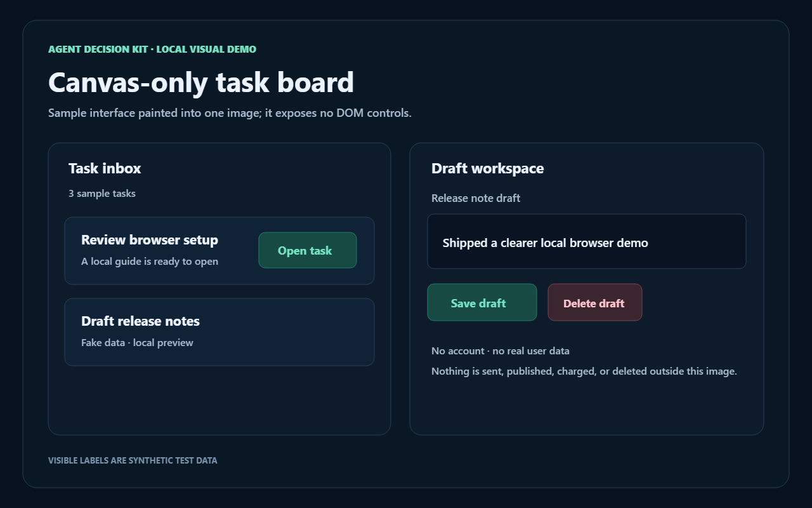Screen dimensions: 812x508
Task: Click "A local guide is ready to open" text
Action: click(x=150, y=262)
